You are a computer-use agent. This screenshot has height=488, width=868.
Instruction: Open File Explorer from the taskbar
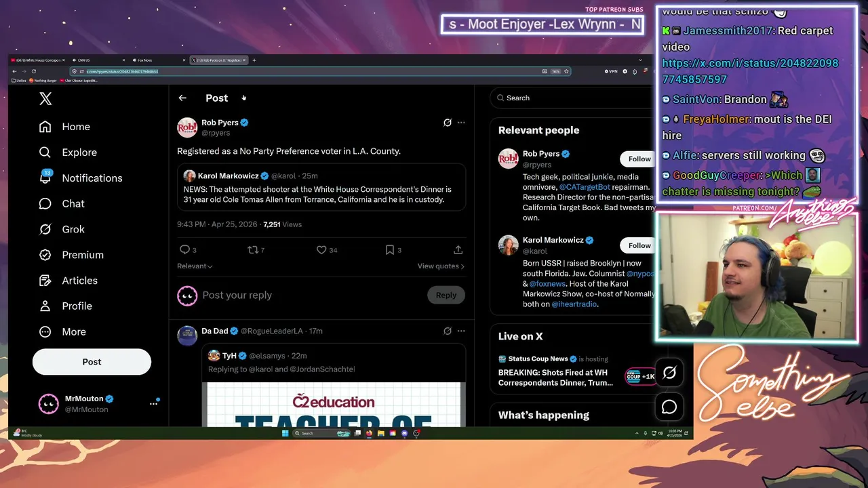381,433
